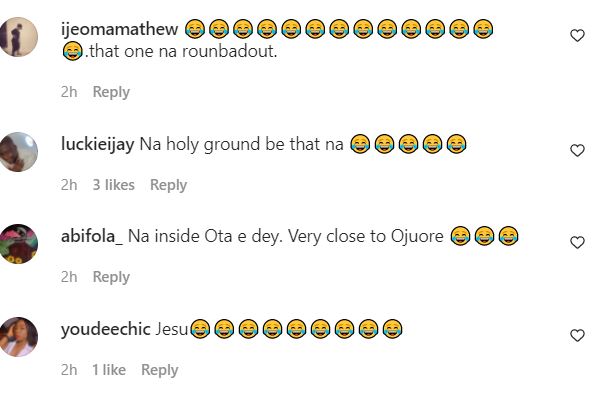Reply to youdeechic's Jesu comment

point(159,370)
